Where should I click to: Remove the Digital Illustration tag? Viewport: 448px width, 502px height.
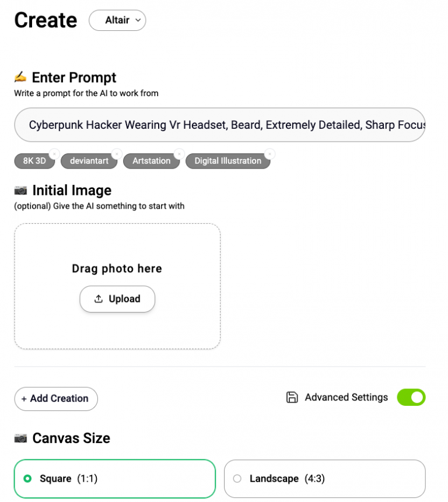269,154
